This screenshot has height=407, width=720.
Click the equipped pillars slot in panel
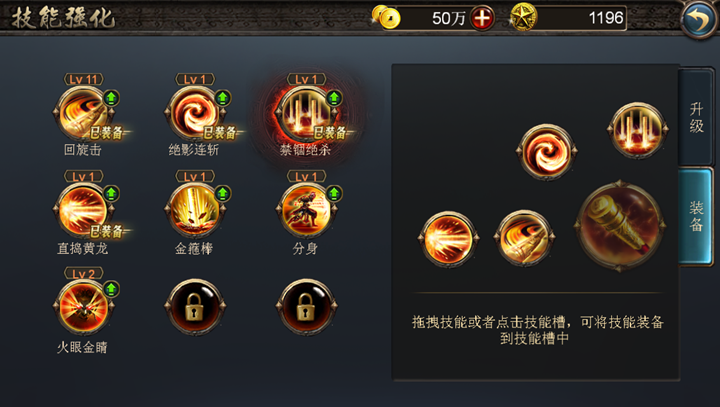637,130
